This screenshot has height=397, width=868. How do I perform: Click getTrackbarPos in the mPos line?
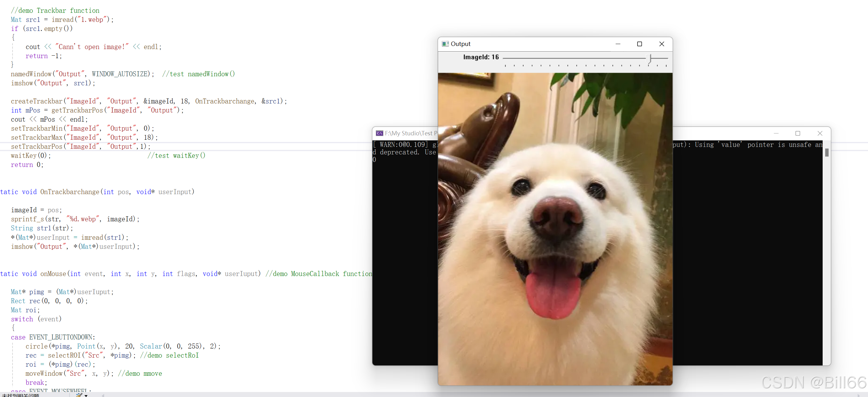77,110
